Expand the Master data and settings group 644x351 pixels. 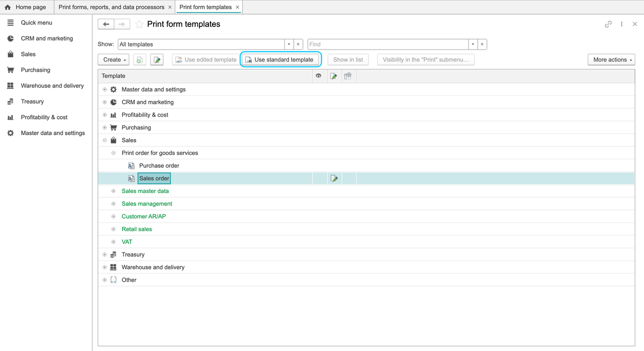pos(105,90)
